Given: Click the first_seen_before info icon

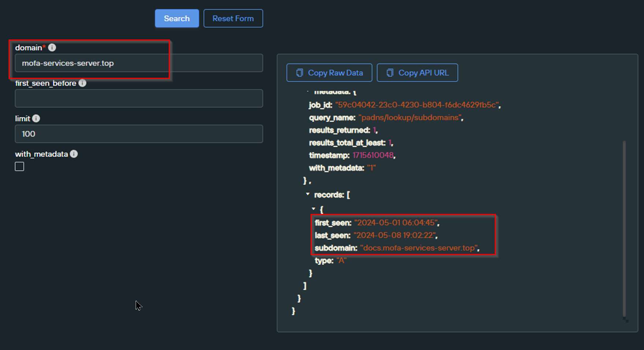Looking at the screenshot, I should [82, 83].
